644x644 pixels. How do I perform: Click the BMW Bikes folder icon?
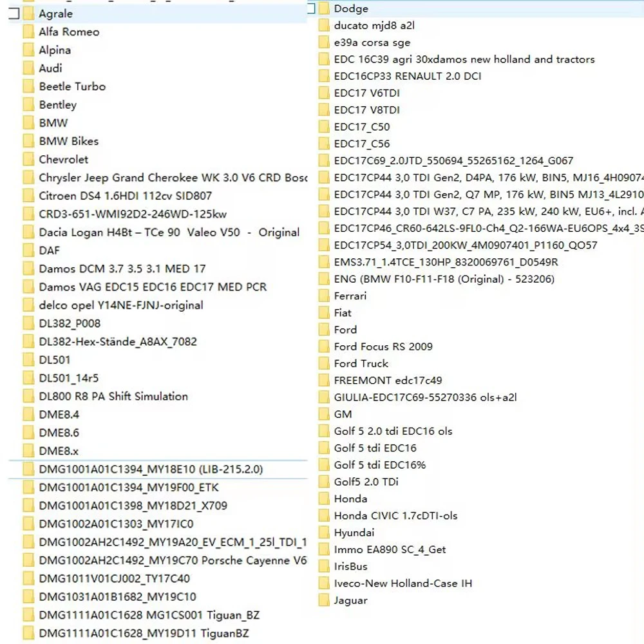[x=28, y=141]
